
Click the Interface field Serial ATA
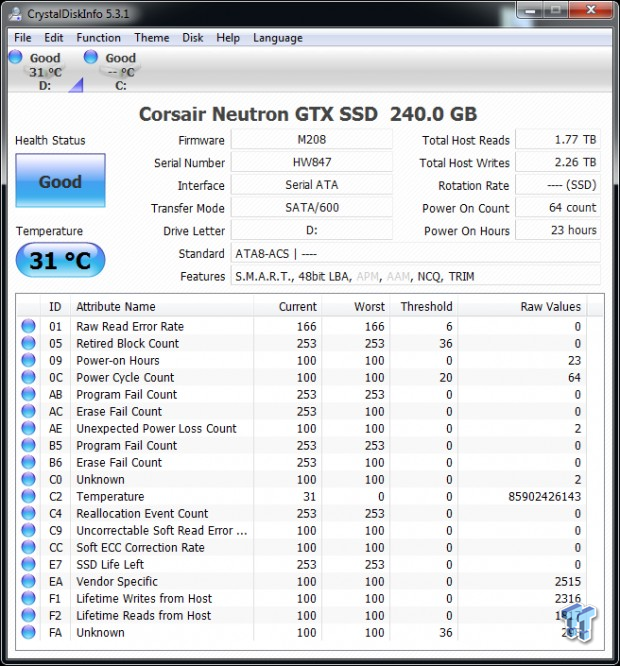pos(312,185)
